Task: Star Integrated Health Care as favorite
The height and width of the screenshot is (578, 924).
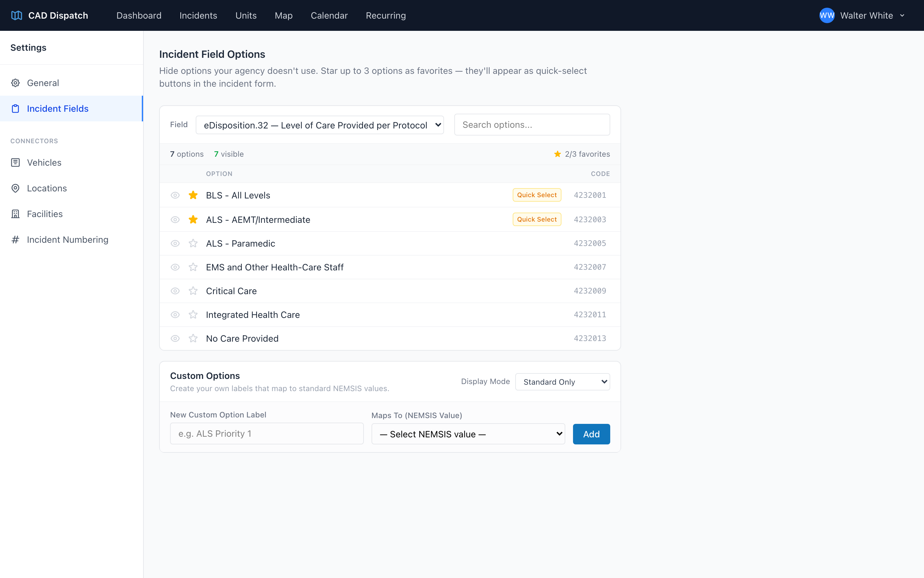Action: coord(193,315)
